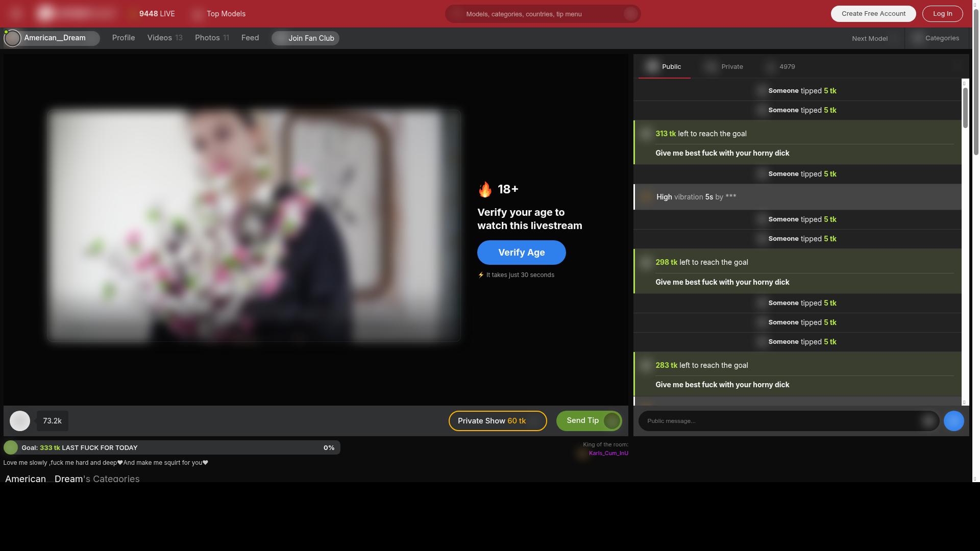Screen dimensions: 980x551
Task: Click the site logo in the header
Action: [x=77, y=14]
